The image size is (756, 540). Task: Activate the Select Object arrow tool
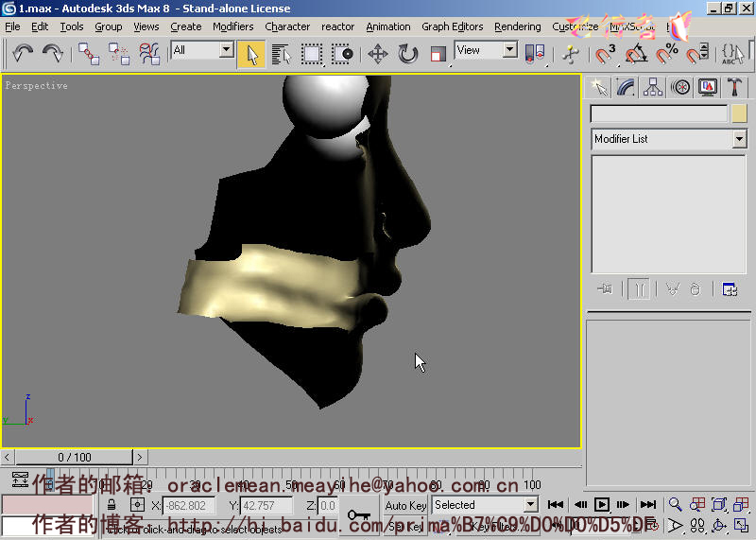(251, 54)
